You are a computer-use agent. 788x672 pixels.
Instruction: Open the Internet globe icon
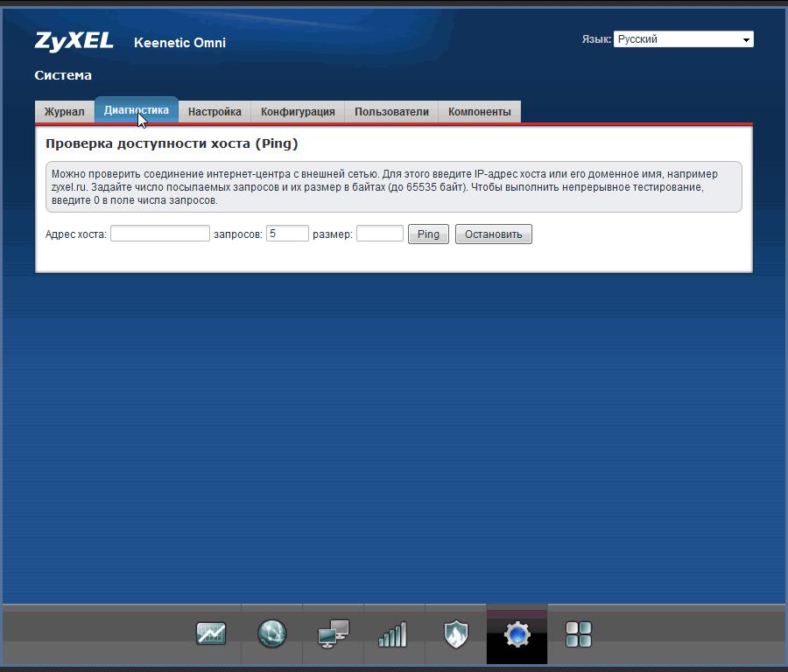272,633
